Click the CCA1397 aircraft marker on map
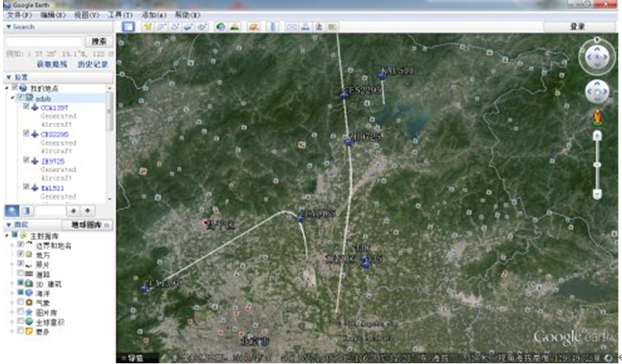The width and height of the screenshot is (622, 364). (x=145, y=288)
